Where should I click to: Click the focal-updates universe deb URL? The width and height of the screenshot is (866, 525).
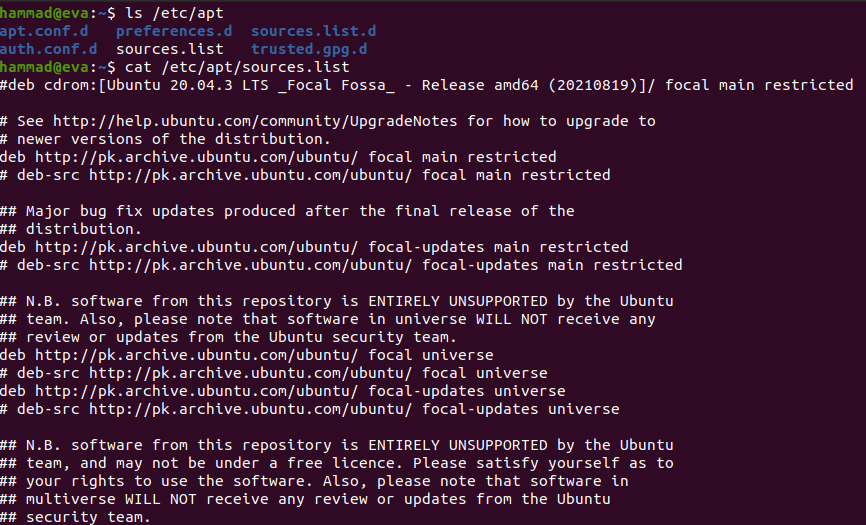[197, 391]
